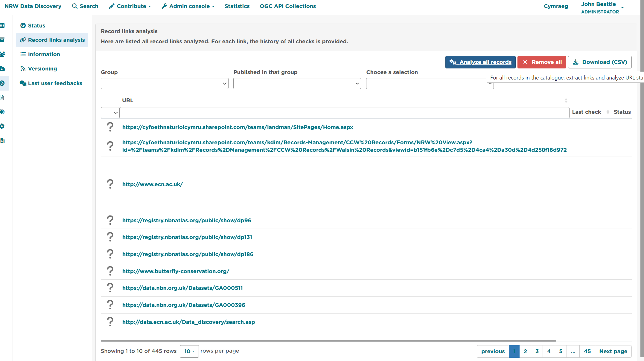
Task: Click the wrench icon next to Admin console
Action: click(164, 6)
